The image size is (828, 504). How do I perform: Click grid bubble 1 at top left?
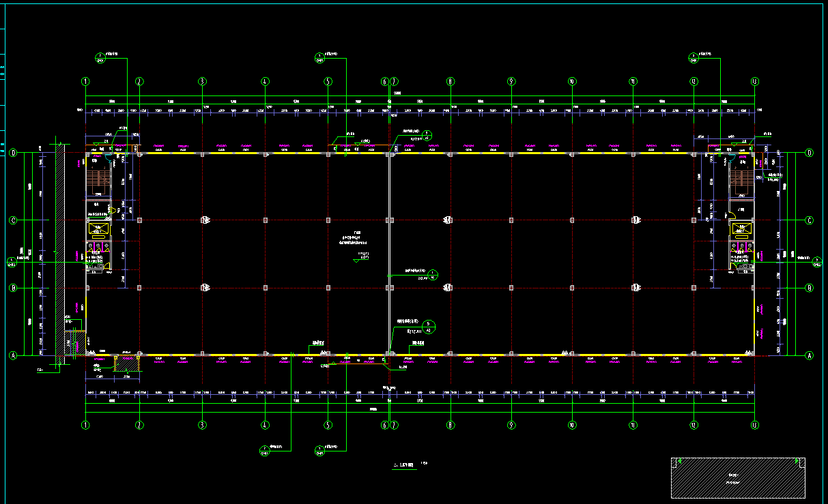click(x=85, y=81)
